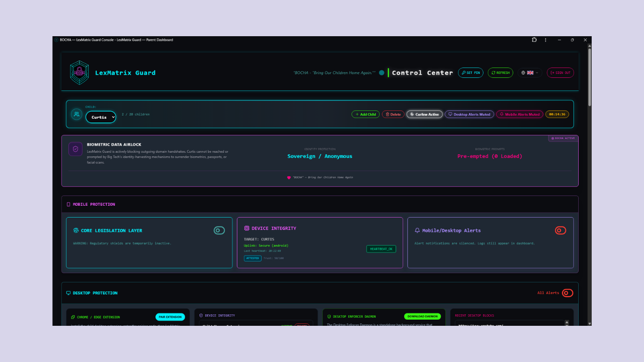Click the shield icon in Biometric Data Airlock
The image size is (644, 362).
point(75,149)
